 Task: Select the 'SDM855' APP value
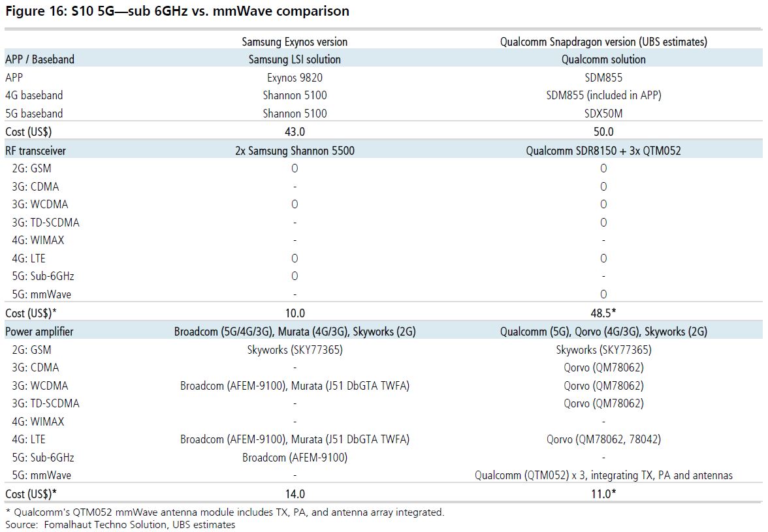click(603, 77)
